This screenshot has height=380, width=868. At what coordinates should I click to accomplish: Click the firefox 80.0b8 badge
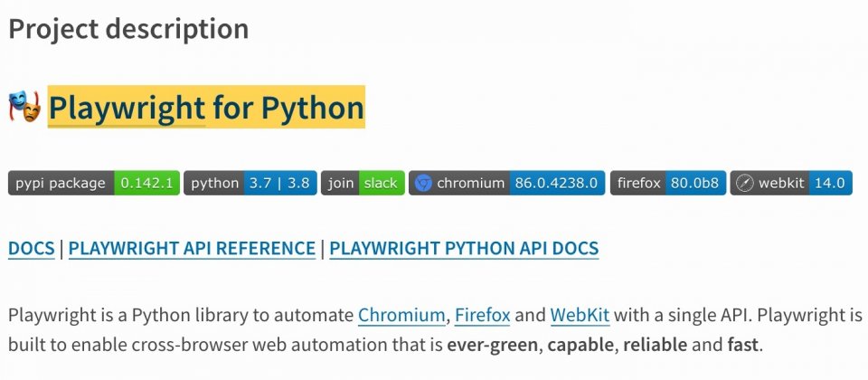(668, 183)
